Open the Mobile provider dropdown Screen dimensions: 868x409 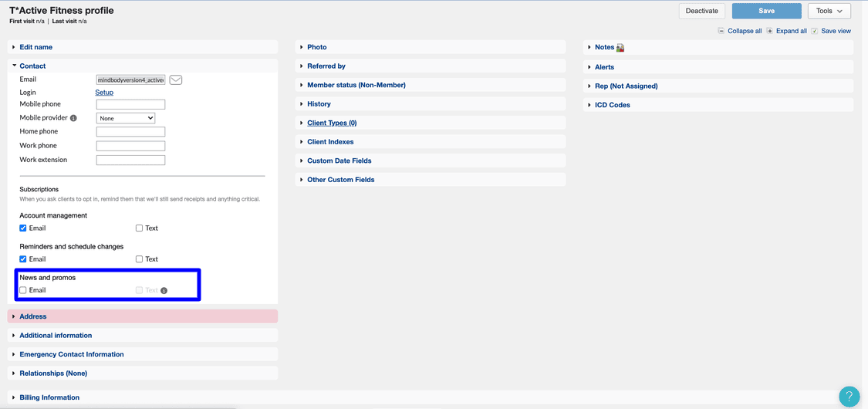[126, 118]
